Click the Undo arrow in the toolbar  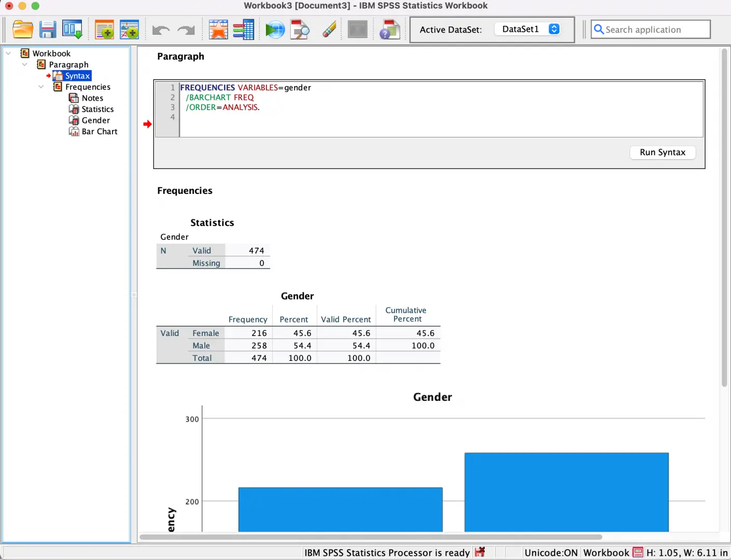pyautogui.click(x=161, y=30)
